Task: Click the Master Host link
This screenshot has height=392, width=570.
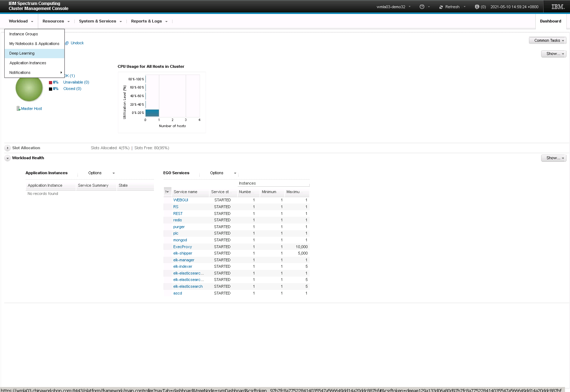Action: point(31,109)
